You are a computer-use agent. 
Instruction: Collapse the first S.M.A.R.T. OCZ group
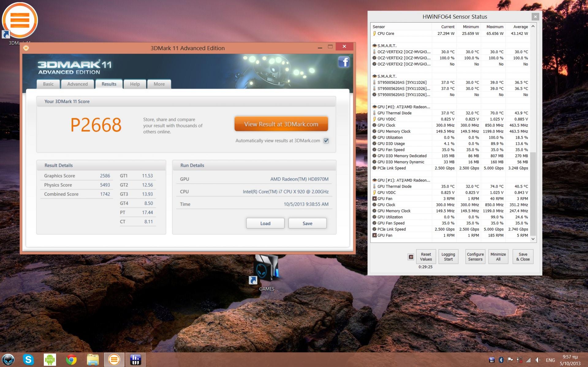point(374,46)
